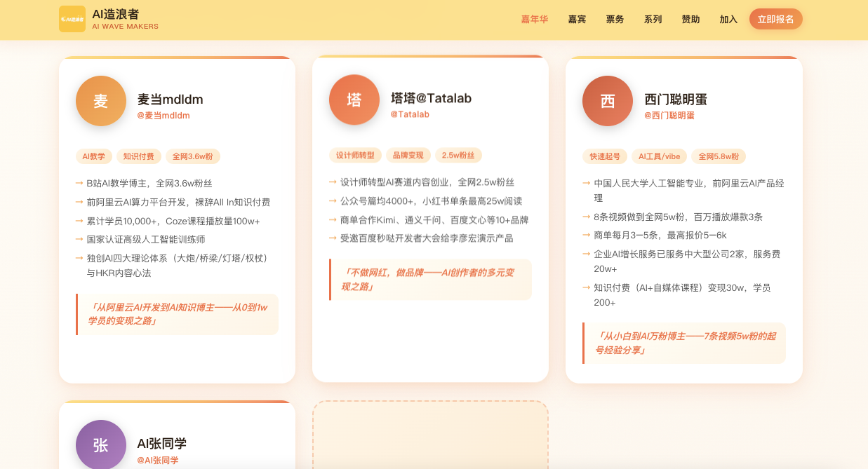The height and width of the screenshot is (469, 868).
Task: Click the AI造浪者 yellow logo icon
Action: pyautogui.click(x=72, y=19)
